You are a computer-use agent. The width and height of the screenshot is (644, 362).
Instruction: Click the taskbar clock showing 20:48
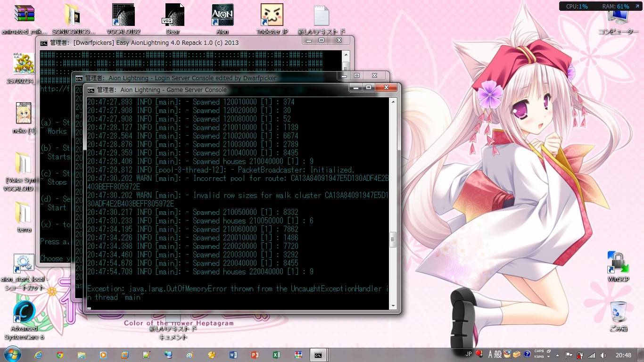coord(623,355)
